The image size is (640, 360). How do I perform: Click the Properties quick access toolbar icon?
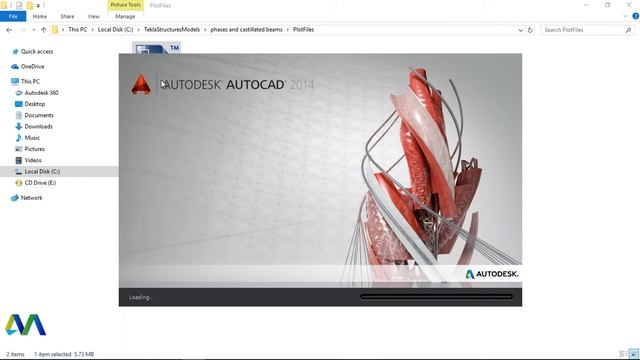[x=19, y=5]
